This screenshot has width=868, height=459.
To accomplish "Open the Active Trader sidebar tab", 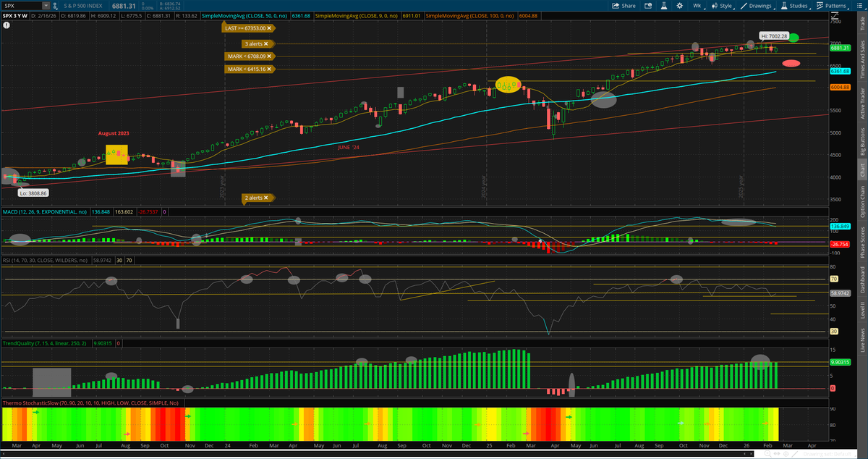I will (x=862, y=103).
